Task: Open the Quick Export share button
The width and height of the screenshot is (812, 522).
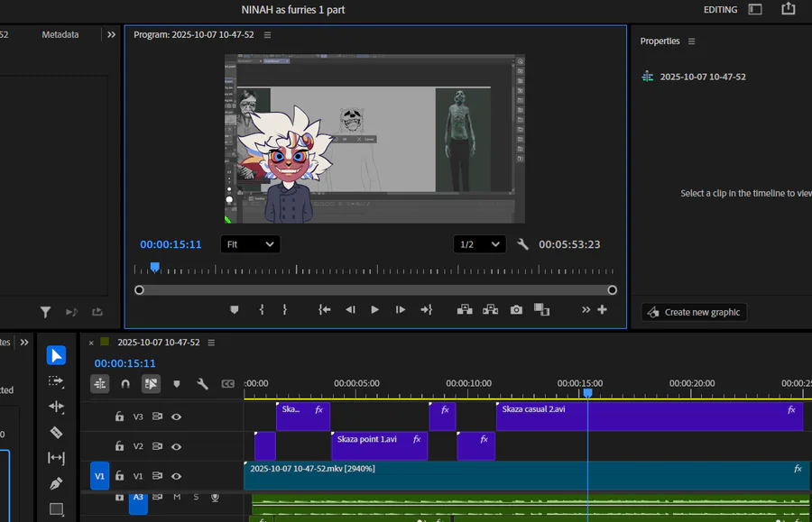Action: pyautogui.click(x=789, y=9)
